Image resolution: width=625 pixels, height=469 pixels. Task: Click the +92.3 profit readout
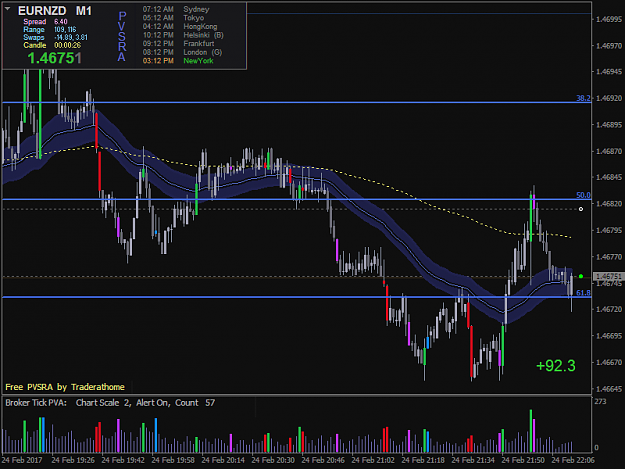[x=556, y=366]
